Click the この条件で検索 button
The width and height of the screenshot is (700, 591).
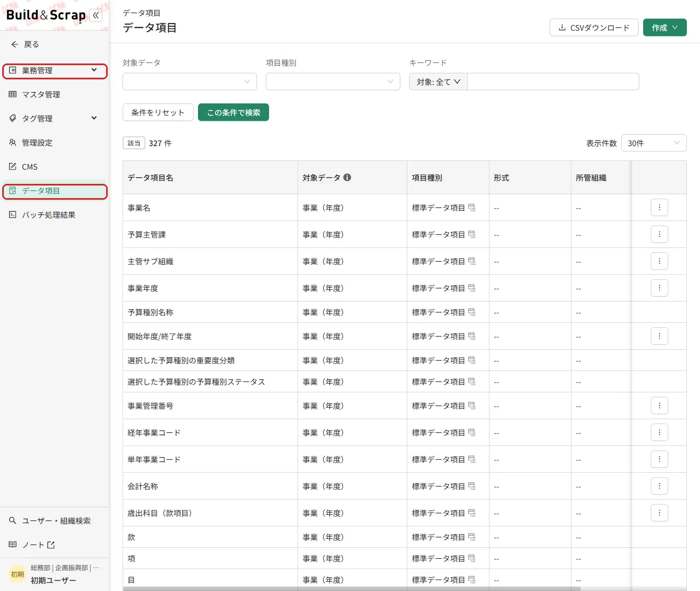point(234,112)
